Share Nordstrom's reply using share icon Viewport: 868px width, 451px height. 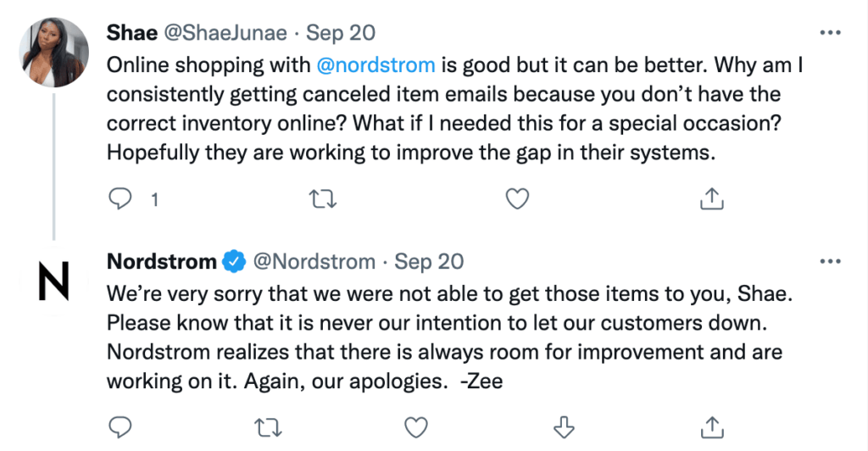coord(712,426)
